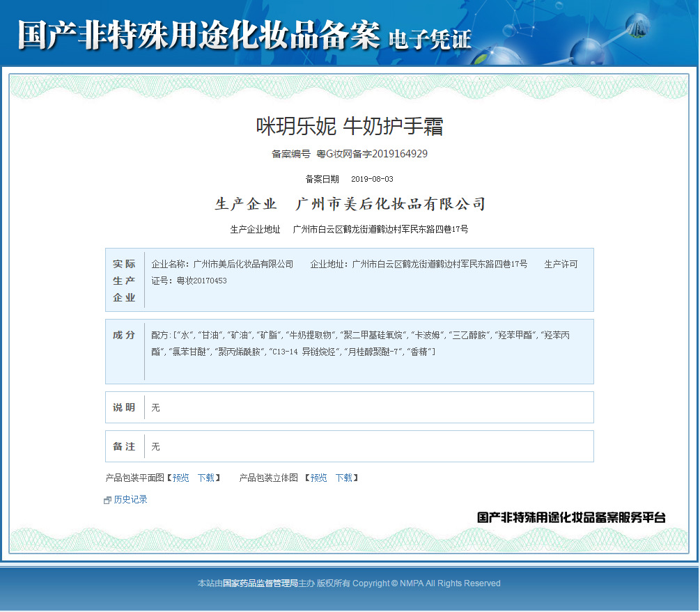
Task: Click the 说明 row value 无
Action: (155, 407)
